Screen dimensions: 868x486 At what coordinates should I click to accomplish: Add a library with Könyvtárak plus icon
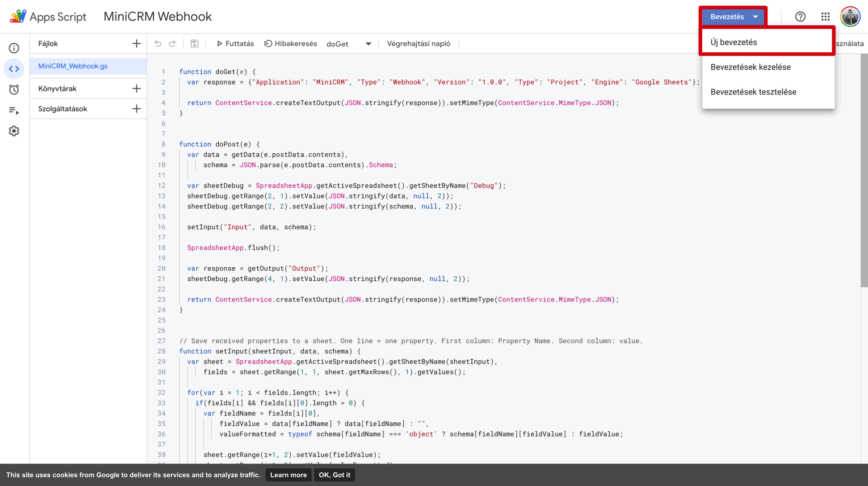137,89
